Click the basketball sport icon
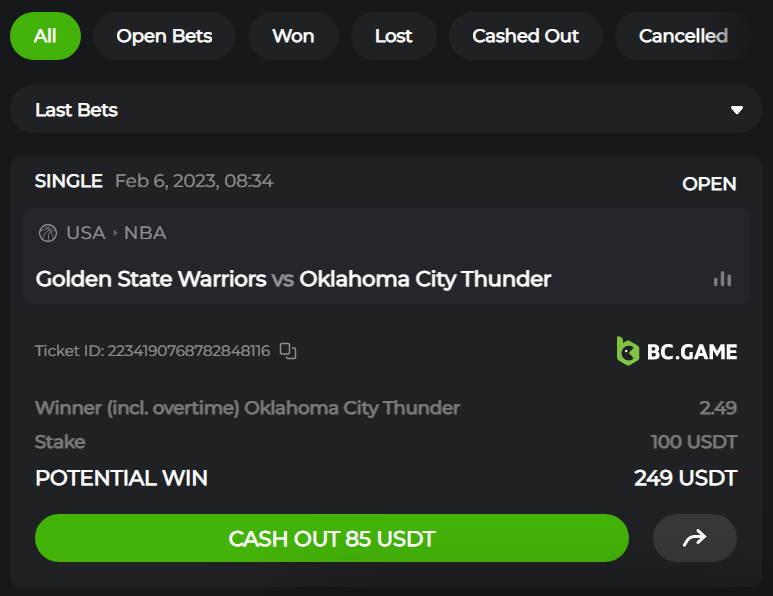This screenshot has width=773, height=596. [x=48, y=233]
